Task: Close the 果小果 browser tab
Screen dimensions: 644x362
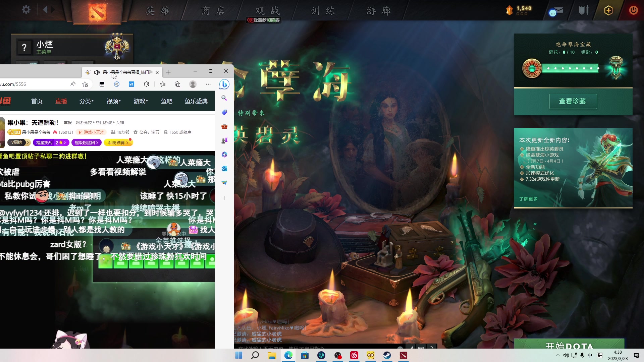Action: [x=157, y=72]
